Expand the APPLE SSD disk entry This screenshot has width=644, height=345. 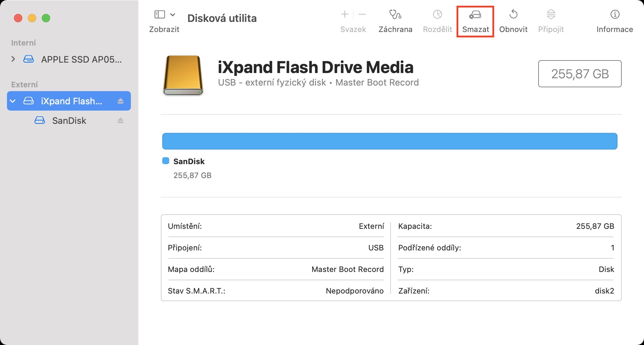coord(13,59)
